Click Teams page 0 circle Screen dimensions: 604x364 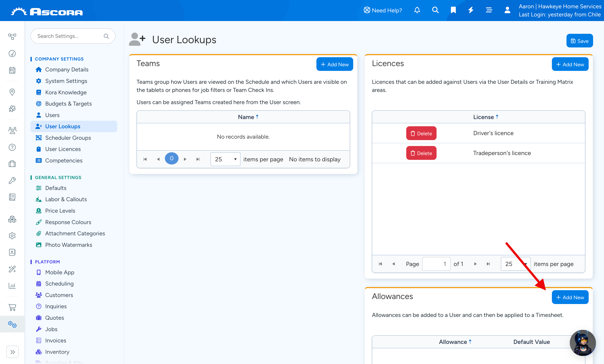coord(172,158)
